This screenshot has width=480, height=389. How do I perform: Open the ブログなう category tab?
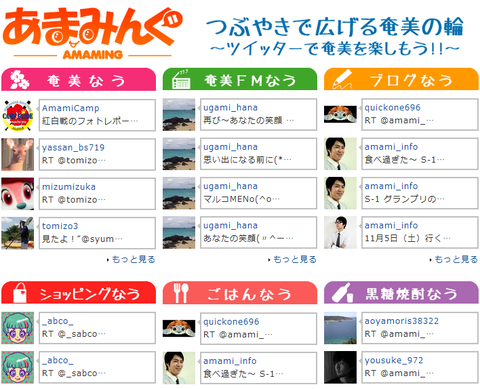pos(401,79)
